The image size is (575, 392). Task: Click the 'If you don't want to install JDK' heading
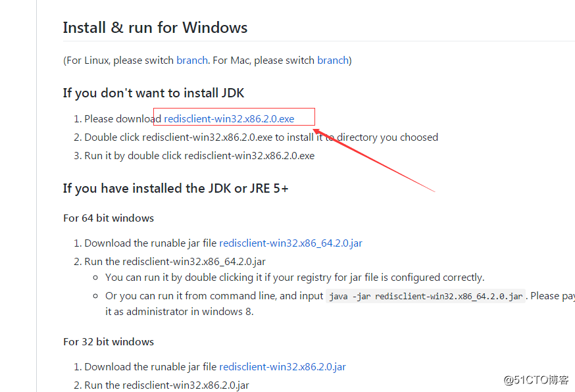click(x=153, y=93)
